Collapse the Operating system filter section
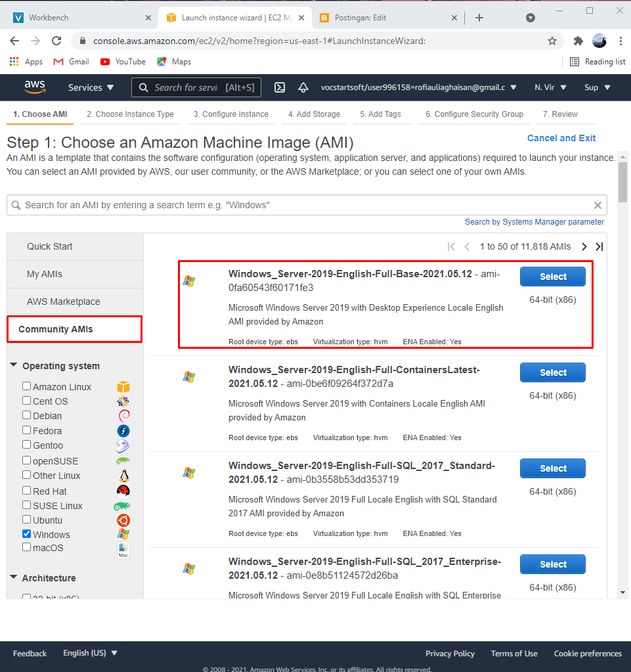Screen dimensions: 631x672 click(14, 365)
